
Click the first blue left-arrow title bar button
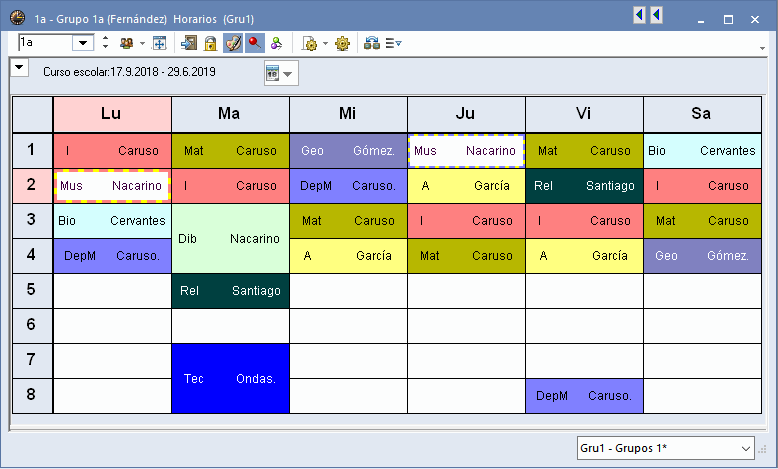pyautogui.click(x=640, y=15)
